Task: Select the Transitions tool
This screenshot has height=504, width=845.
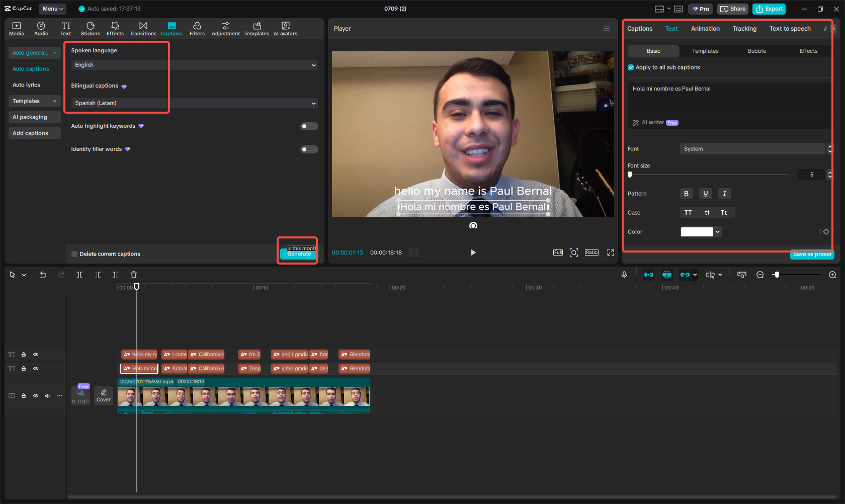Action: tap(143, 28)
